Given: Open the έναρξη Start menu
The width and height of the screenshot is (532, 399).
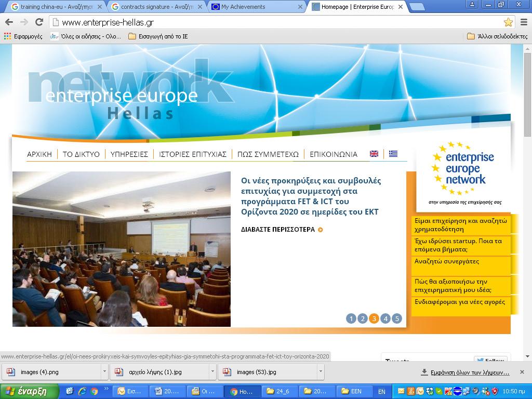Looking at the screenshot, I should [30, 392].
